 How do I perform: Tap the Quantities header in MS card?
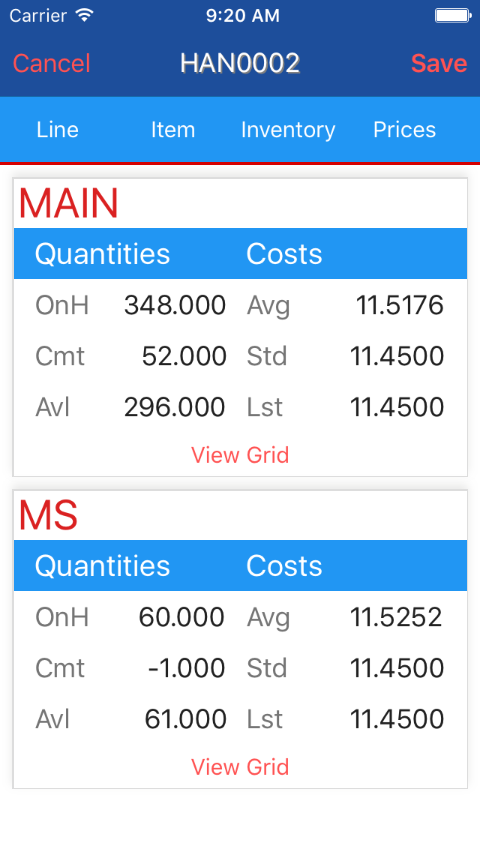pyautogui.click(x=103, y=566)
